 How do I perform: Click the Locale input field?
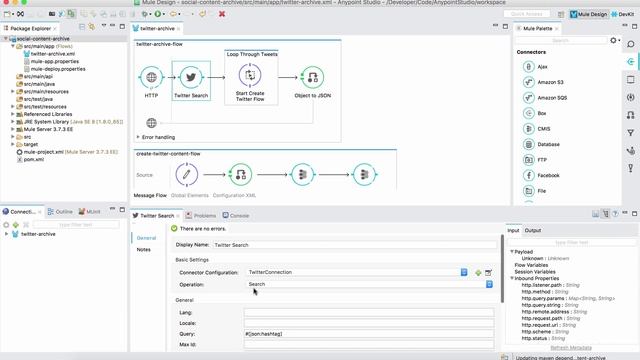[x=369, y=323]
